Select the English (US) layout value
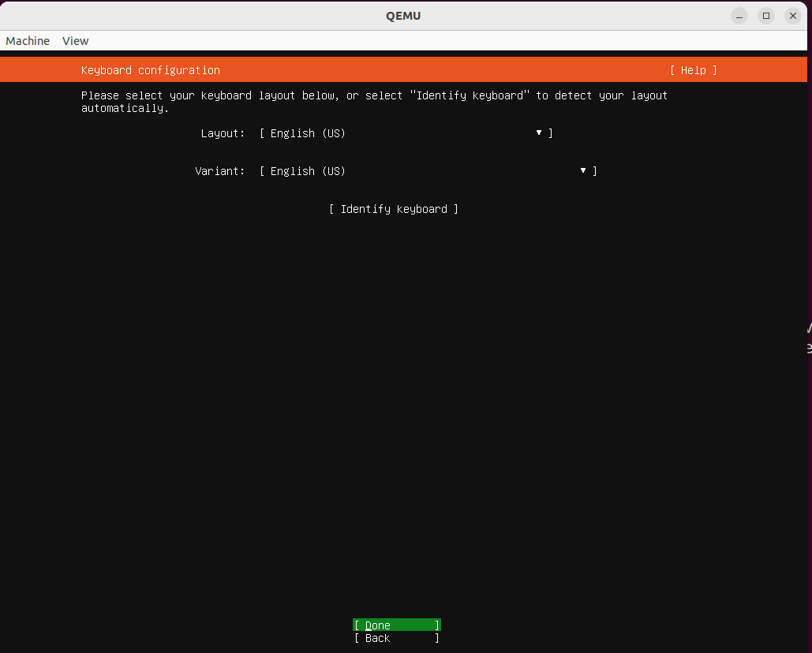Image resolution: width=812 pixels, height=653 pixels. click(x=302, y=133)
